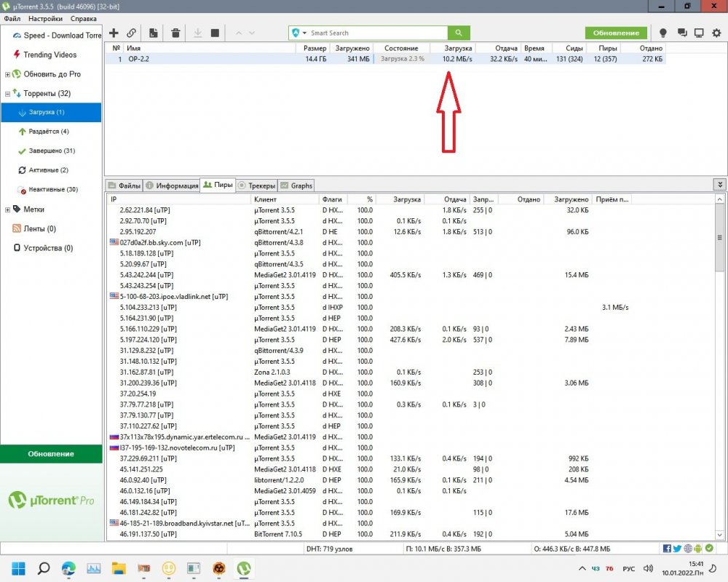The width and height of the screenshot is (728, 582).
Task: Switch to the Файлы tab
Action: pos(124,186)
